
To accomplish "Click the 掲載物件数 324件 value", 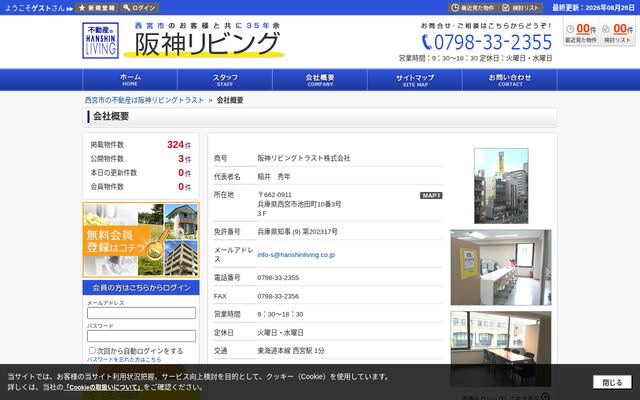I will [179, 145].
